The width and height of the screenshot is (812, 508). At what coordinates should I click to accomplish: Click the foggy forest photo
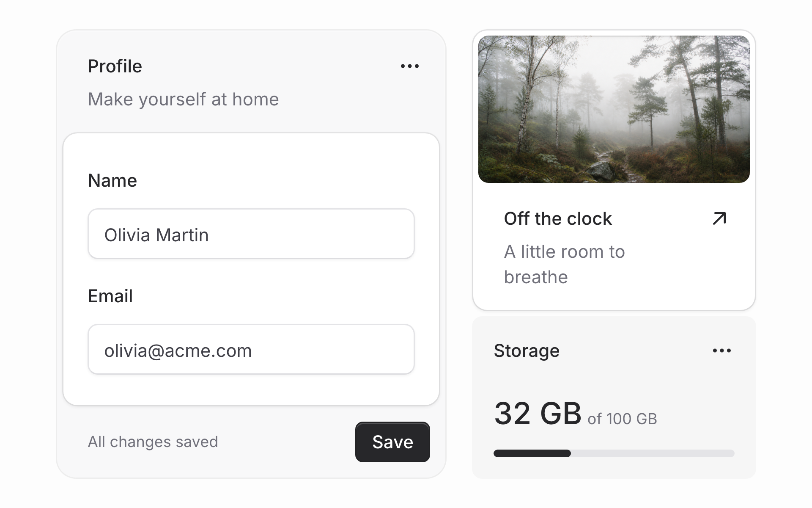(614, 109)
